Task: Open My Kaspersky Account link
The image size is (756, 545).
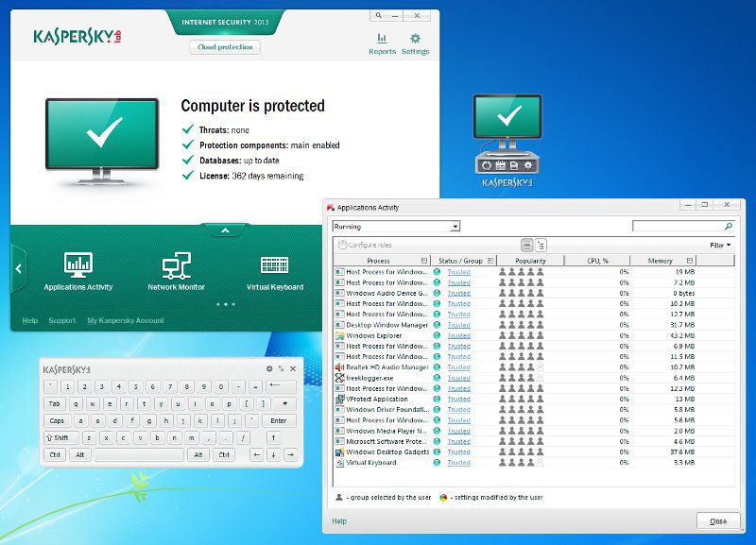Action: click(126, 320)
